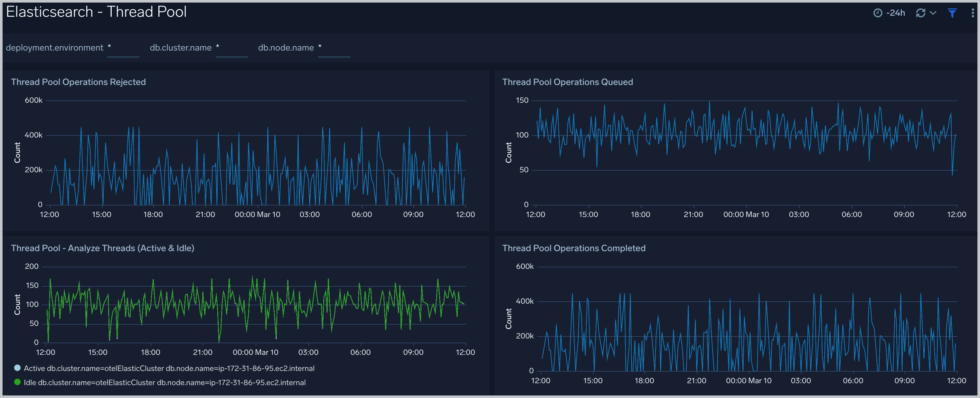Toggle visibility of the Idle thread series
Image resolution: width=980 pixels, height=398 pixels.
pyautogui.click(x=165, y=383)
